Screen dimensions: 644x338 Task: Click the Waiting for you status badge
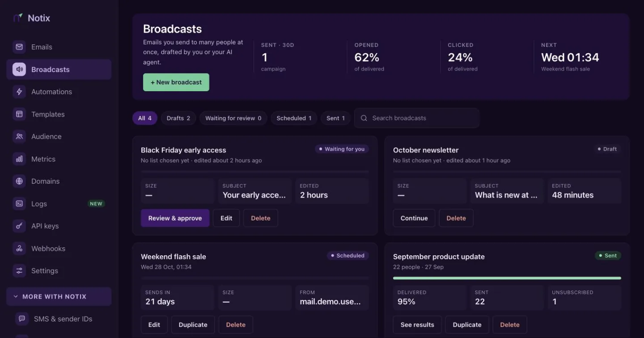(342, 149)
